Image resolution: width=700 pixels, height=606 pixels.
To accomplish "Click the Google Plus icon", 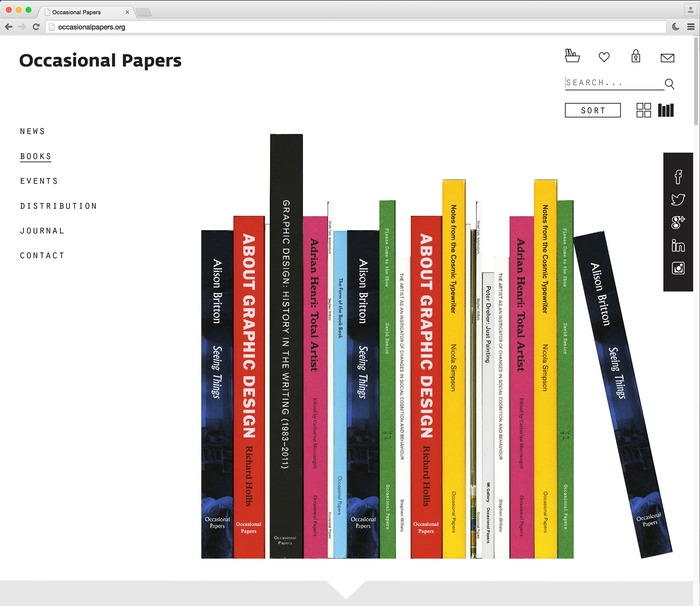I will (x=678, y=222).
